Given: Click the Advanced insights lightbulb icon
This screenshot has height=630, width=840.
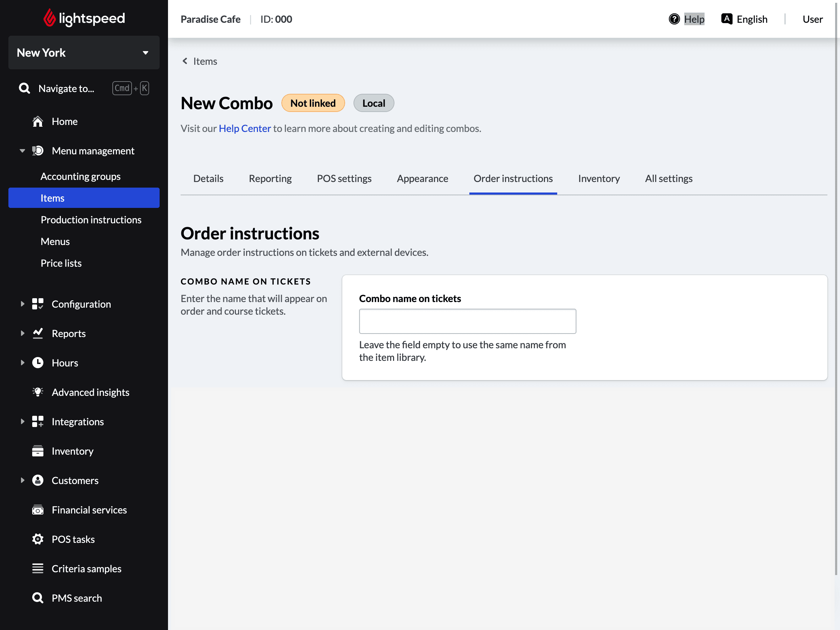Looking at the screenshot, I should [37, 392].
